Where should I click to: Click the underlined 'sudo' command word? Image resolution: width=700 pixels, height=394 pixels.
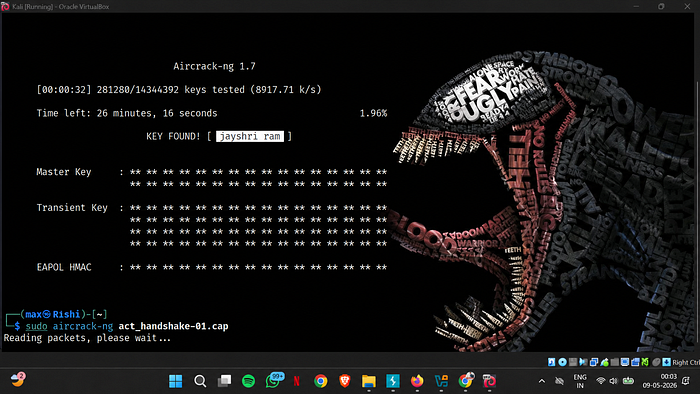[36, 326]
